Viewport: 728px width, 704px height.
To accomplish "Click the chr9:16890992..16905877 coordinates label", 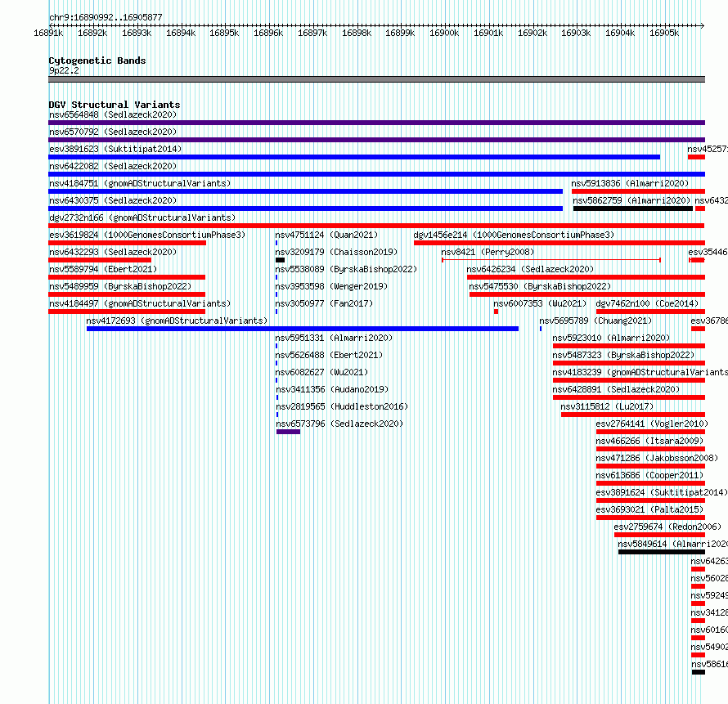I will (106, 17).
